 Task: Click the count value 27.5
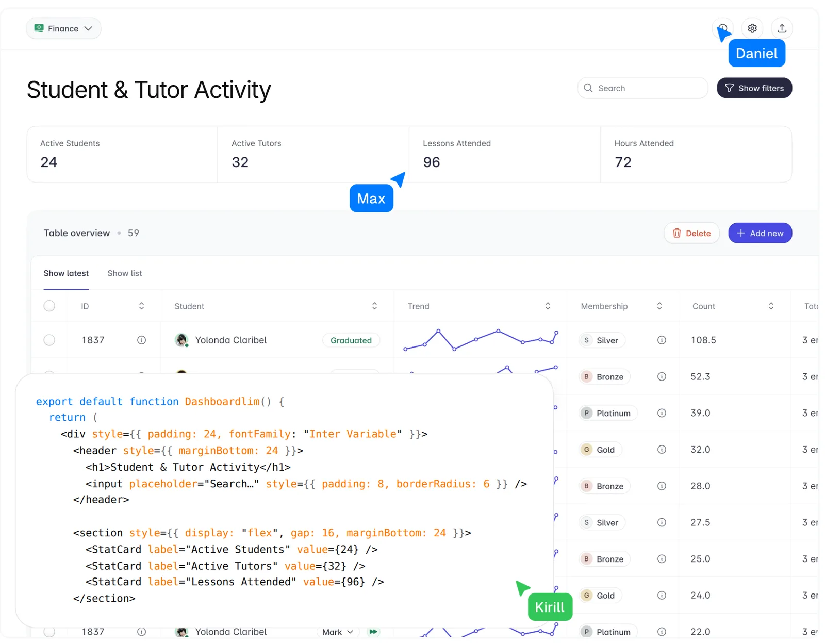point(700,522)
